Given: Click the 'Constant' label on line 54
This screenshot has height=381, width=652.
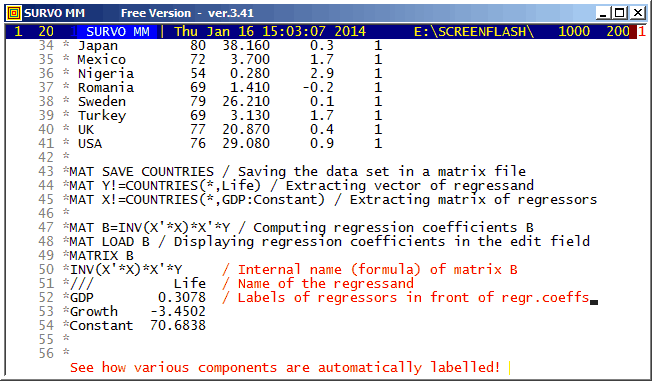Looking at the screenshot, I should click(101, 326).
